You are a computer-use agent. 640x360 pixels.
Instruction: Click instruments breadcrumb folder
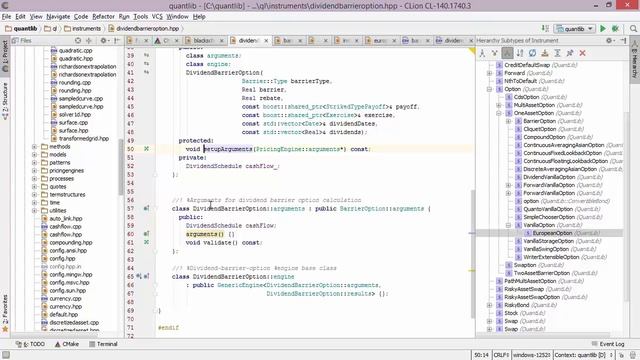(82, 29)
